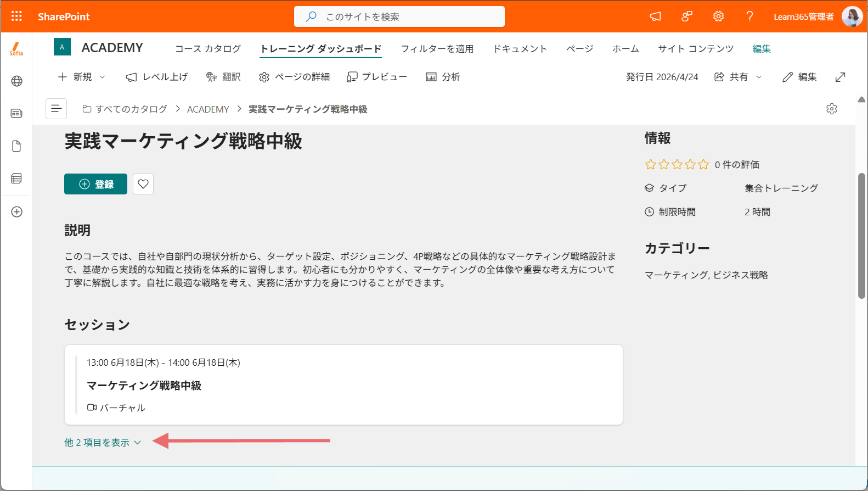
Task: Open the catalog settings gear near breadcrumb
Action: pos(832,109)
